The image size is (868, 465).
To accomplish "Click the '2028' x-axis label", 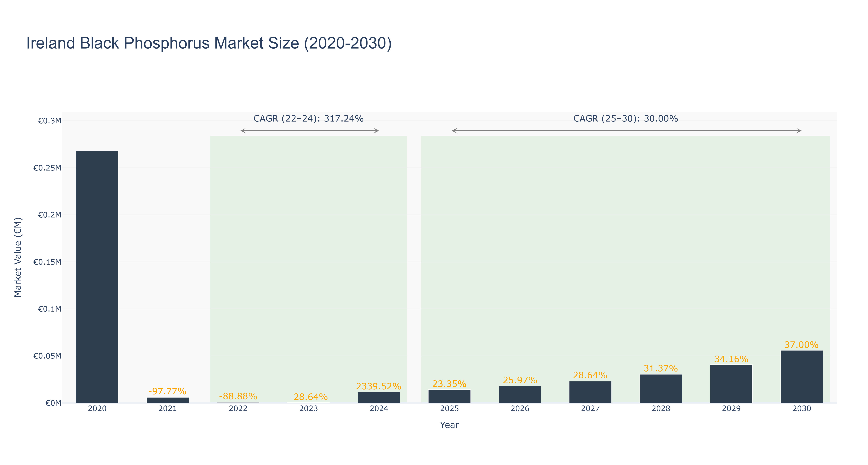I will coord(661,409).
